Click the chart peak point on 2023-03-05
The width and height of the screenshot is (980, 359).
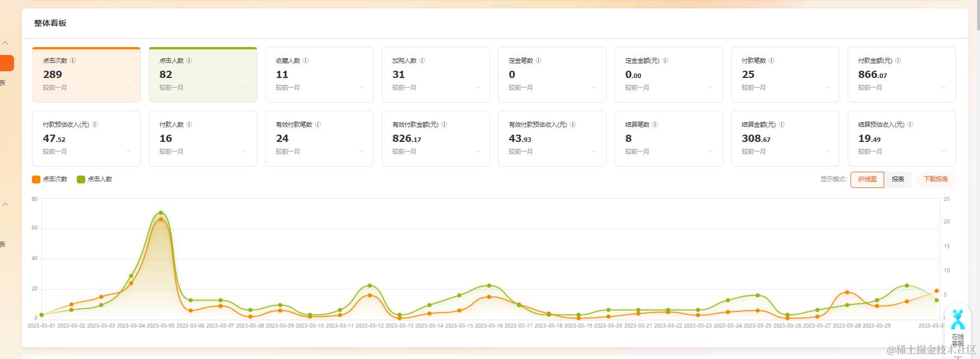pyautogui.click(x=161, y=213)
